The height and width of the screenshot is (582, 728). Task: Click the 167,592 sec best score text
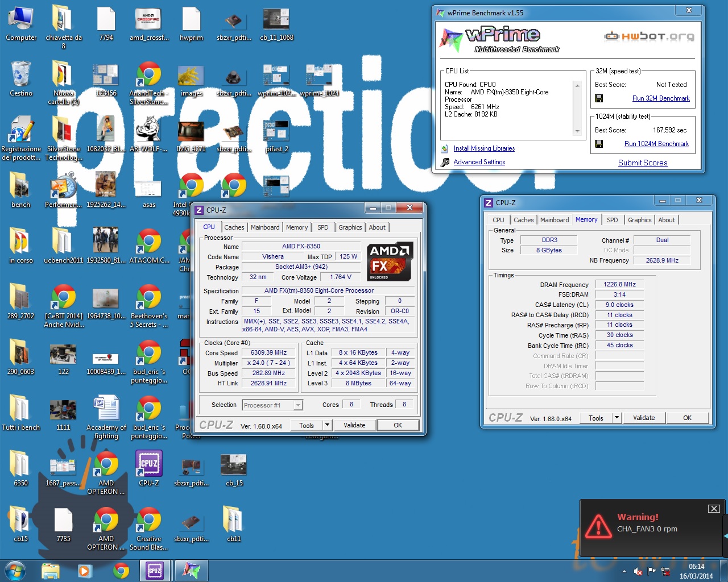coord(669,130)
